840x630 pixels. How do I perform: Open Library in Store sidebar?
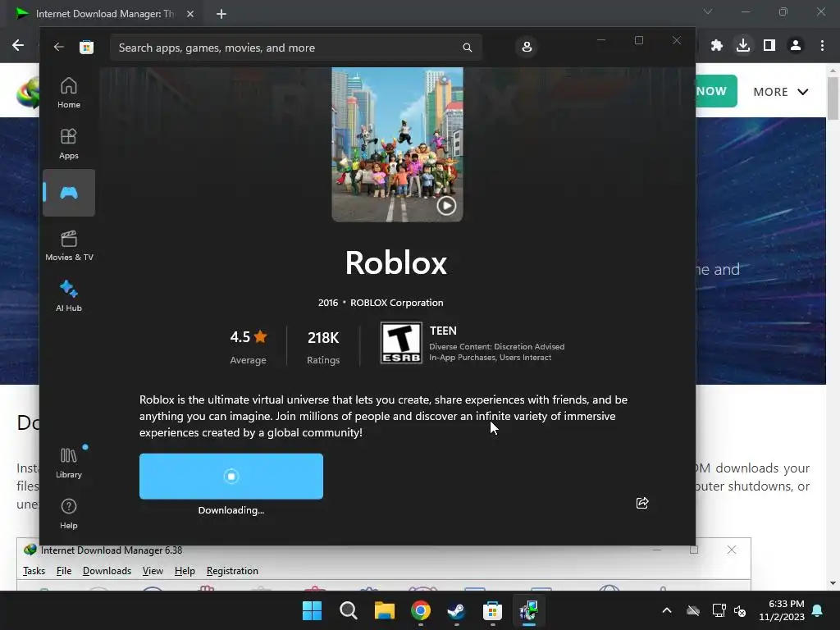tap(69, 463)
